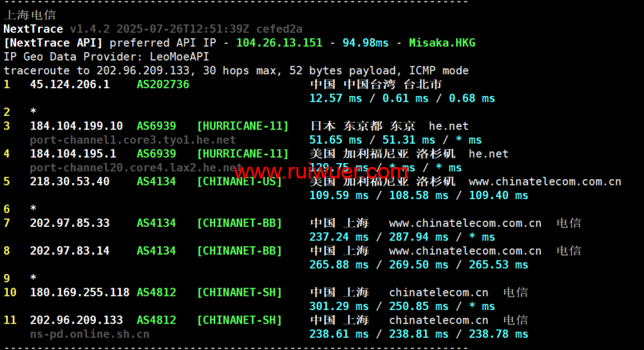Click hop 7 IP 202.97.85.33
Screen dimensions: 644x350
pos(70,223)
